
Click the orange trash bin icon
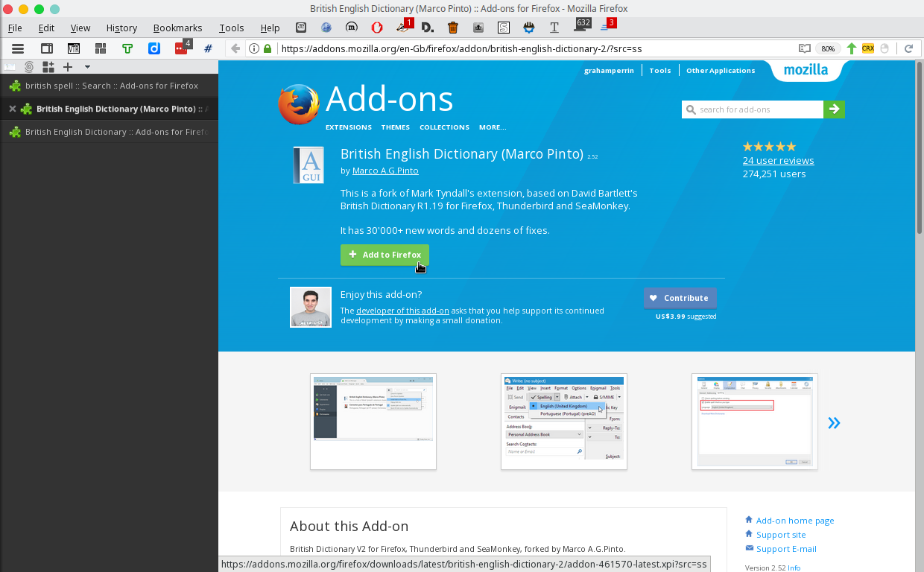coord(453,28)
